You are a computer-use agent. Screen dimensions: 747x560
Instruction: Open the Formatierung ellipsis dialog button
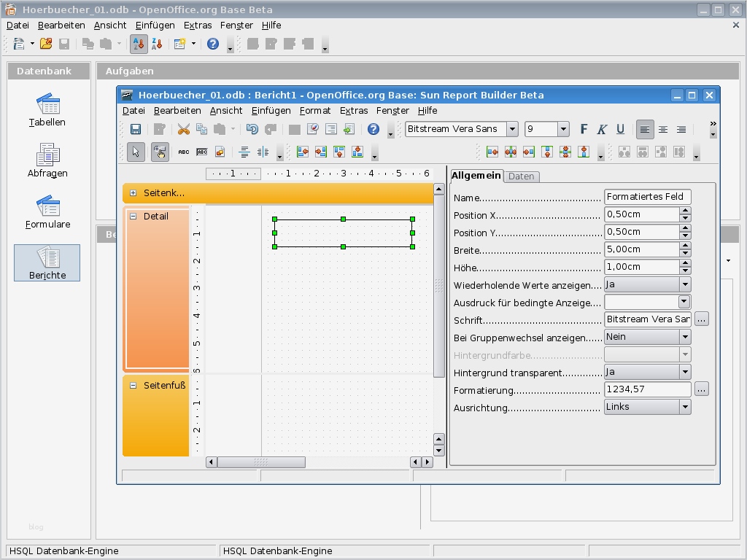pos(701,389)
